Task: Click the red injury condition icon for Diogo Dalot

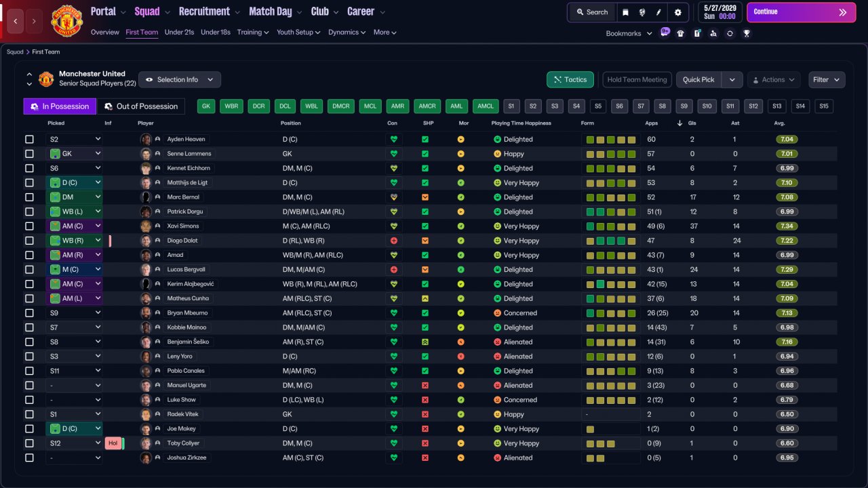Action: pyautogui.click(x=393, y=241)
